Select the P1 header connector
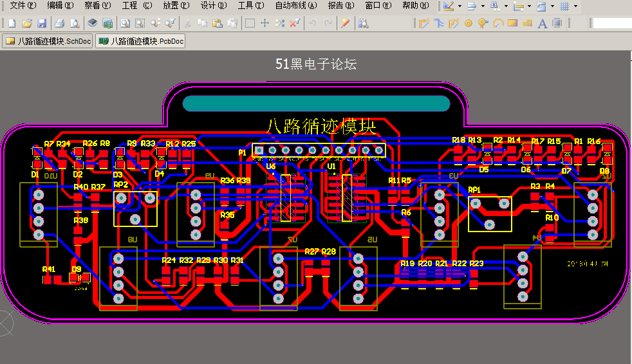Viewport: 632px width, 364px height. [x=319, y=150]
